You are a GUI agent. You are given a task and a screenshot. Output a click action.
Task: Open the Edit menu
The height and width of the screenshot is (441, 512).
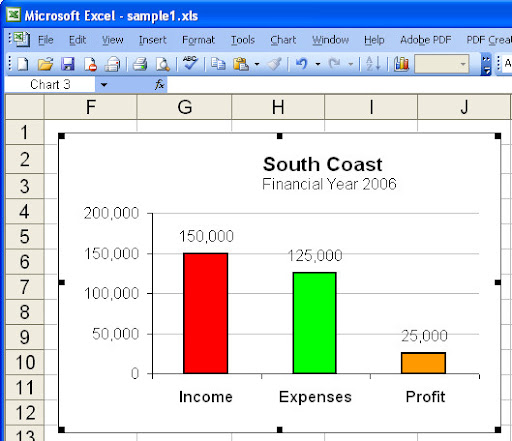pyautogui.click(x=77, y=40)
